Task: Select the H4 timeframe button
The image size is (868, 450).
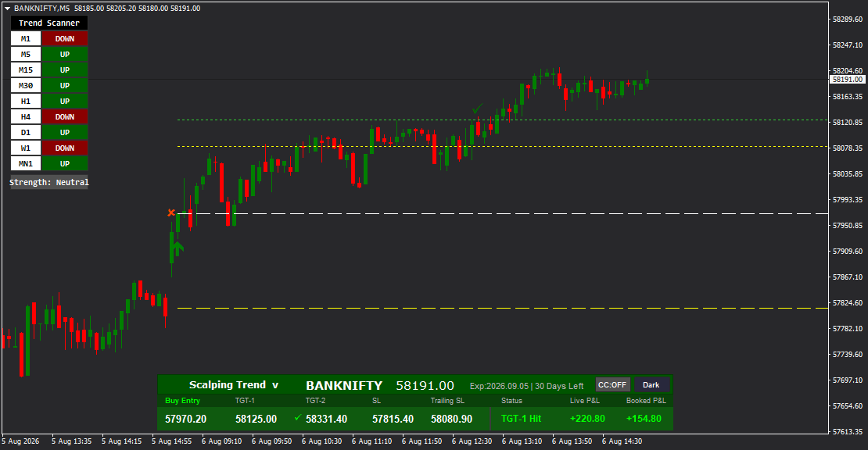Action: [x=26, y=116]
